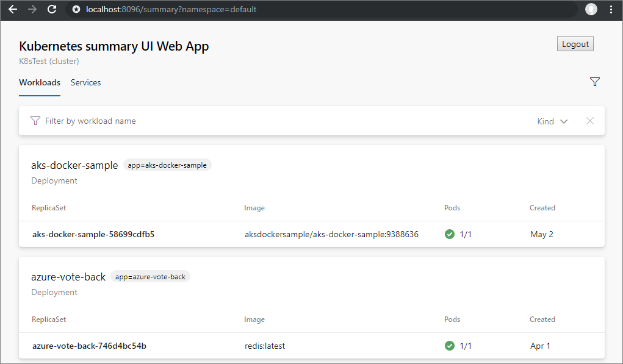Click the K8sTest (cluster) subtitle
Viewport: 623px width, 364px height.
coord(49,61)
